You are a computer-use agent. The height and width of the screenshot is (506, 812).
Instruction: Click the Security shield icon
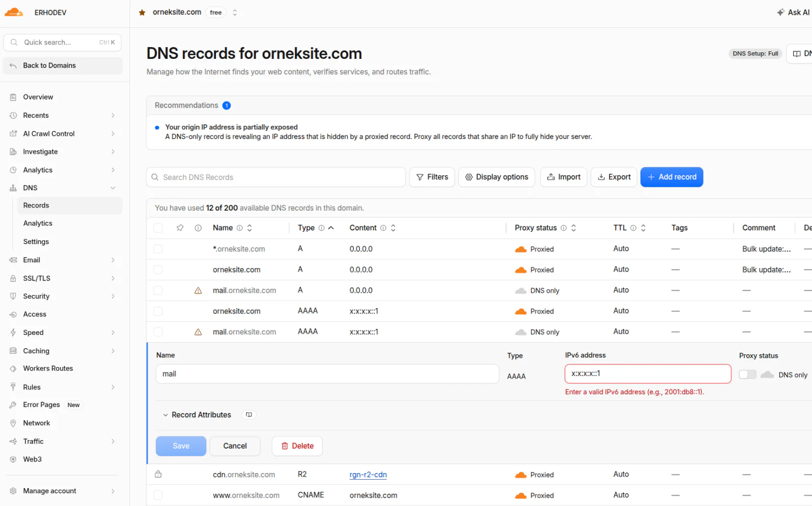pos(13,296)
